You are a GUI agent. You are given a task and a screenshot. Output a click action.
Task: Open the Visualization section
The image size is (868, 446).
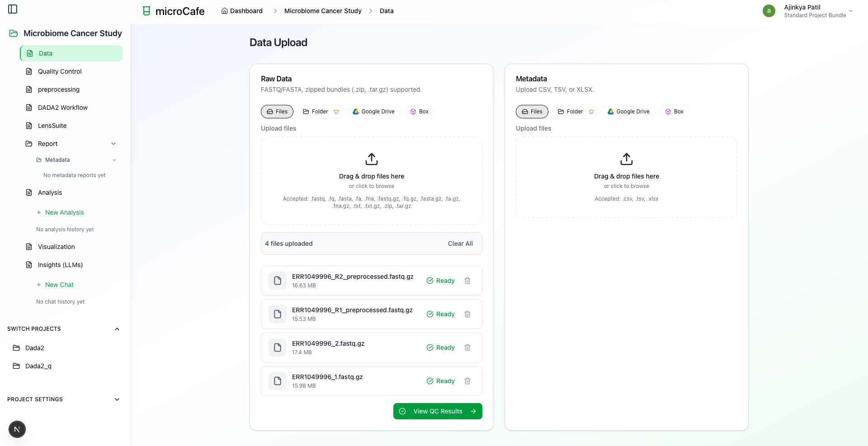56,247
